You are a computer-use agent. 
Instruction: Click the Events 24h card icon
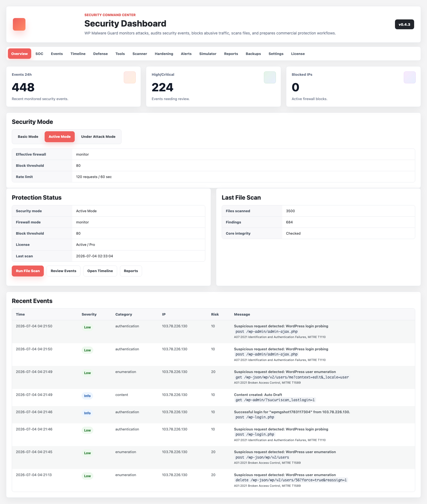tap(130, 77)
